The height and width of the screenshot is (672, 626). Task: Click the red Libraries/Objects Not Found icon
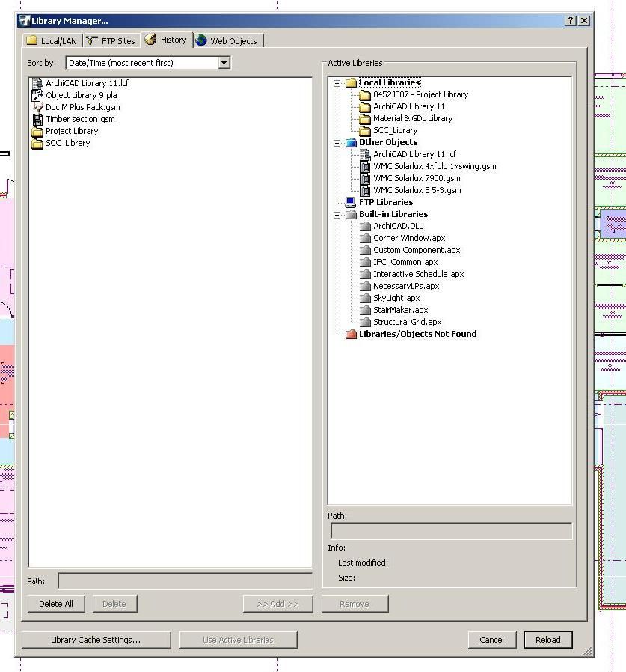tap(351, 334)
